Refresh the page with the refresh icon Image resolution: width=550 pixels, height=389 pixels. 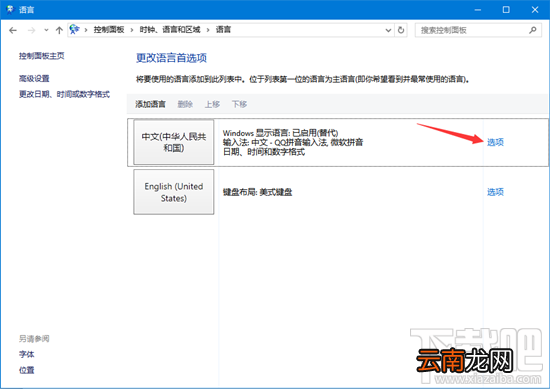(401, 30)
